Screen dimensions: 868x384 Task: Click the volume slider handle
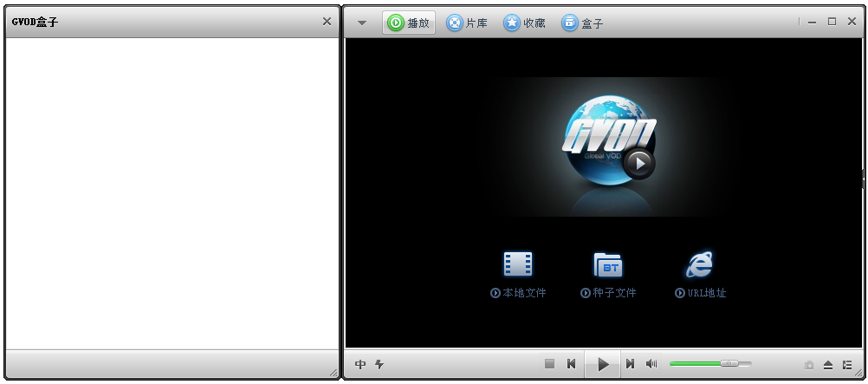pos(729,363)
